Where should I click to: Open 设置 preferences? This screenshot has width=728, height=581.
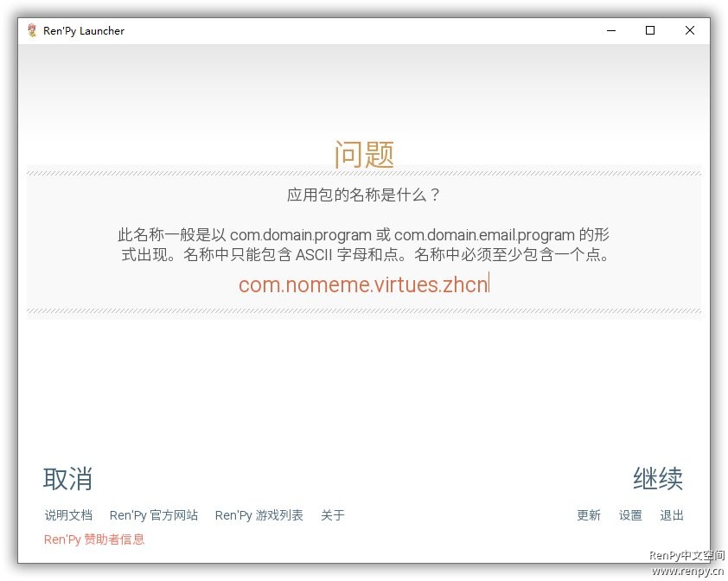(630, 515)
